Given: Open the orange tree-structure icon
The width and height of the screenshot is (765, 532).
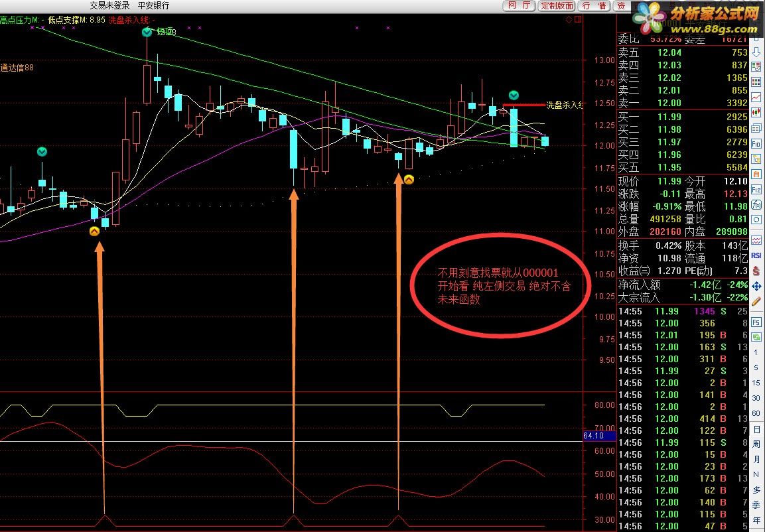Looking at the screenshot, I should 756,159.
